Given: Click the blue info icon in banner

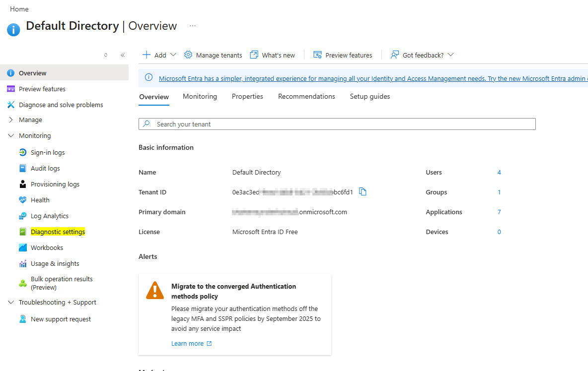Looking at the screenshot, I should point(149,77).
